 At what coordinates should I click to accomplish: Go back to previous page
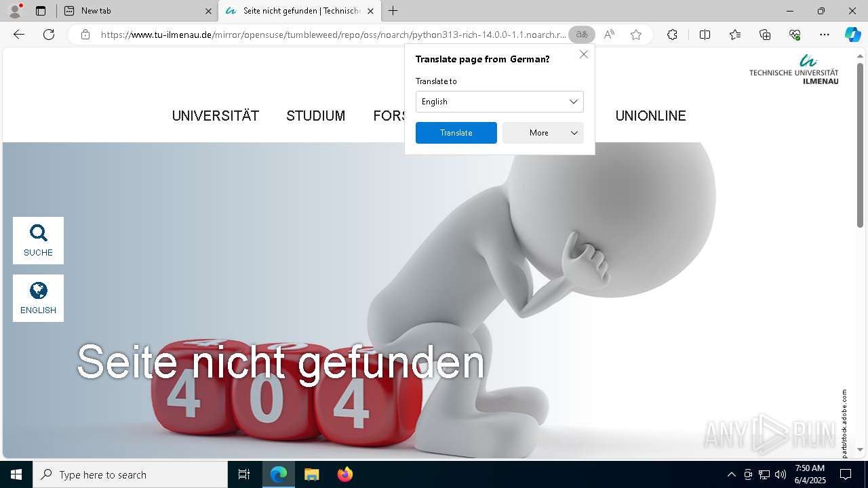[x=19, y=35]
